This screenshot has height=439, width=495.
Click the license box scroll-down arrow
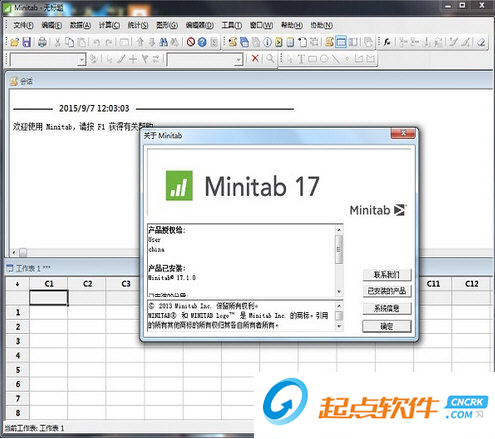(x=339, y=292)
